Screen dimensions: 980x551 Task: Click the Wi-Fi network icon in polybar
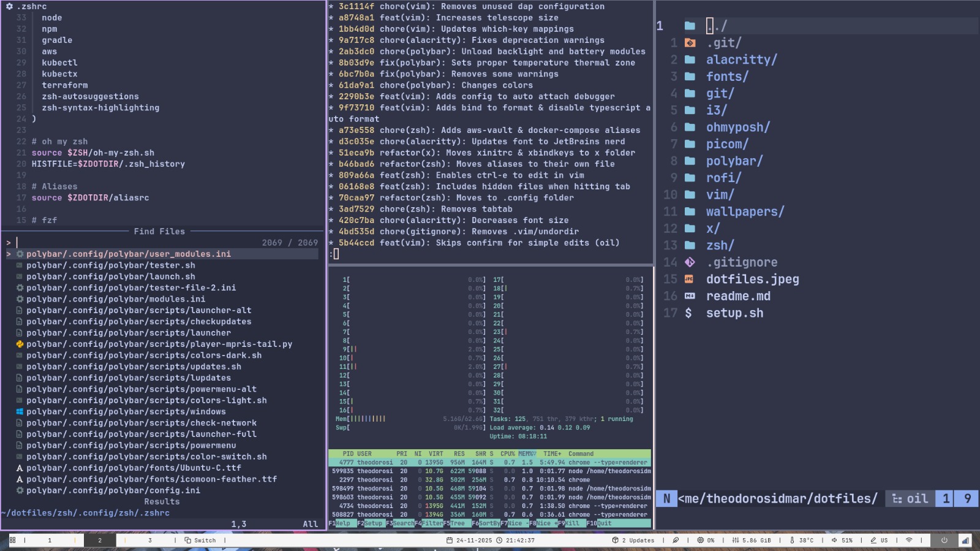[909, 540]
